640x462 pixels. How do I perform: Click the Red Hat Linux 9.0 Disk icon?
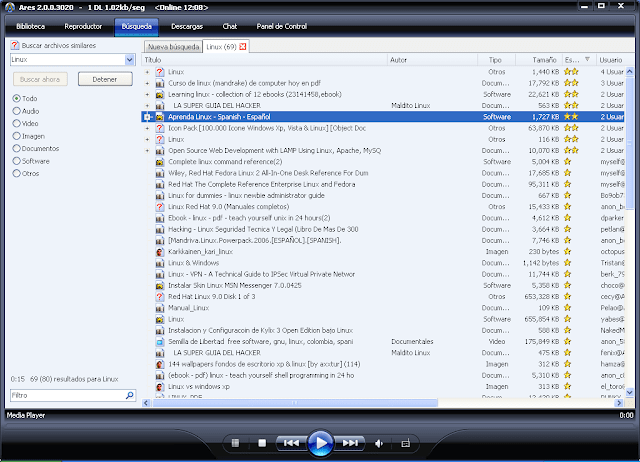point(160,297)
